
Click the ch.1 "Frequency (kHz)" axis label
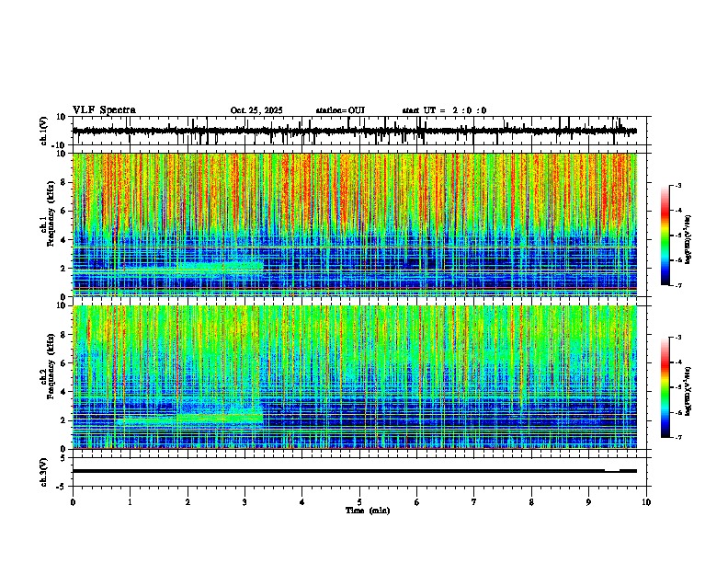click(x=51, y=212)
